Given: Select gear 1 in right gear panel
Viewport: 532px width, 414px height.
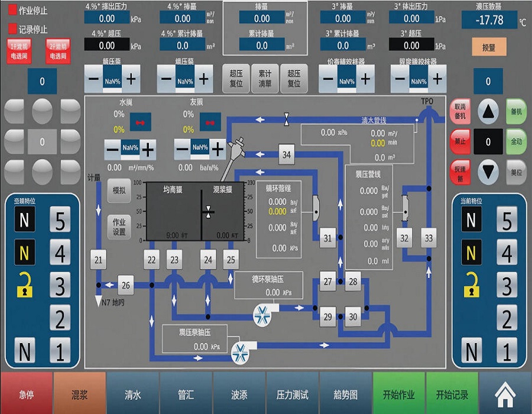Looking at the screenshot, I should coord(507,351).
